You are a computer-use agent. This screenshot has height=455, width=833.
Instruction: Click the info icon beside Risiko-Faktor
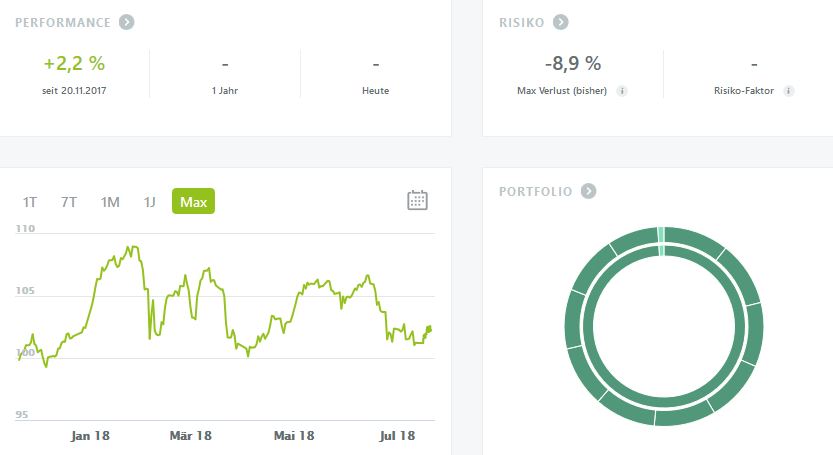coord(789,91)
